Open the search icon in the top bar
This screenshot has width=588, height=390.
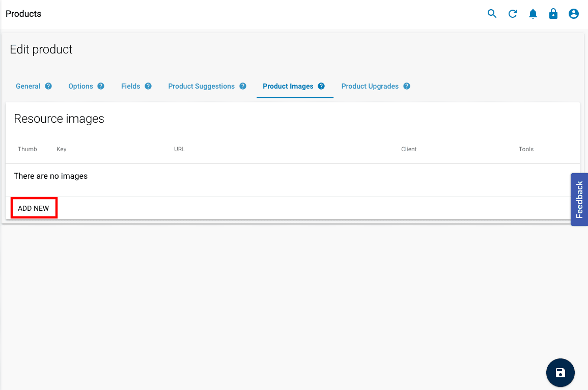point(492,14)
